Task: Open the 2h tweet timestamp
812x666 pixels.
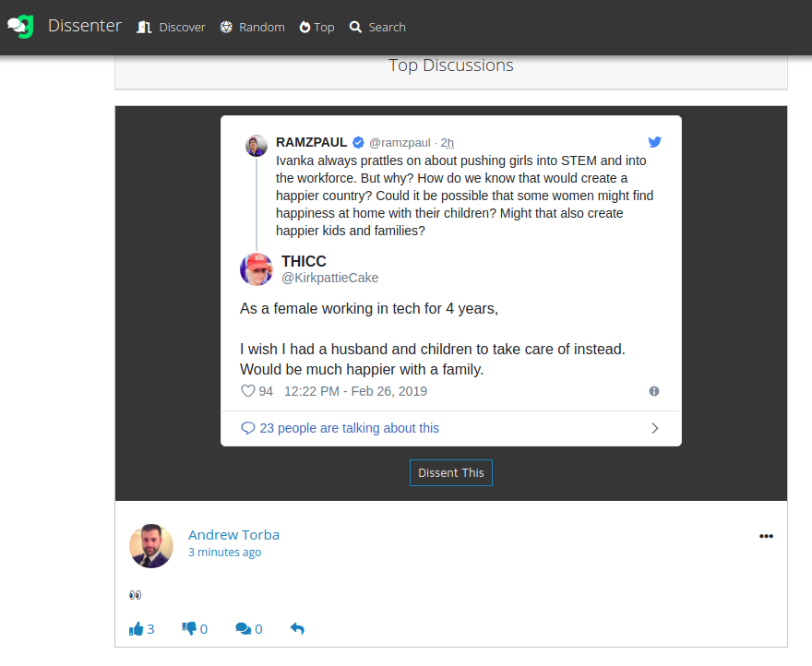Action: 448,143
